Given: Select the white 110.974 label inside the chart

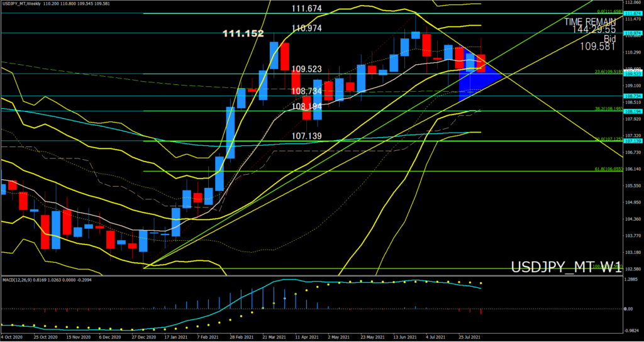Looking at the screenshot, I should [x=306, y=28].
